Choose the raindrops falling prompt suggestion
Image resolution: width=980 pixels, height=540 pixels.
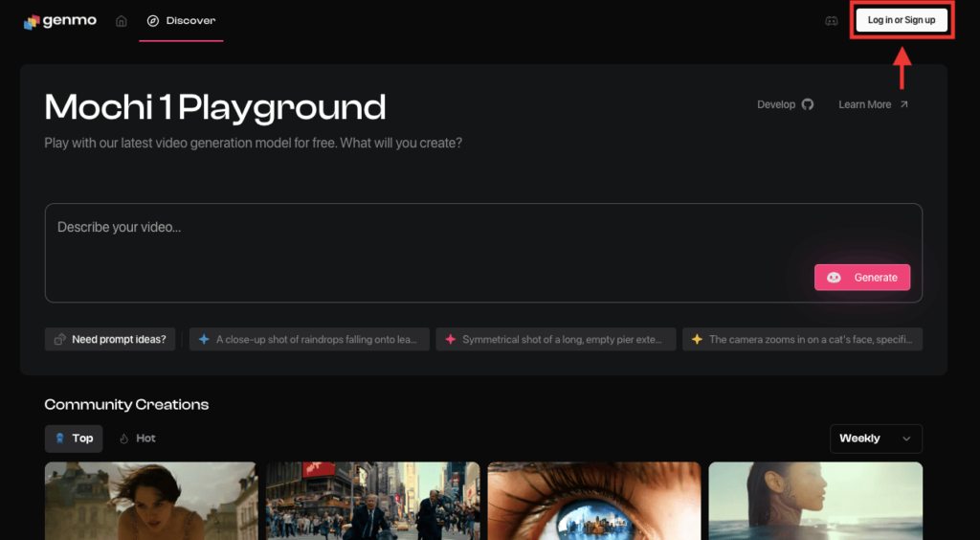[x=309, y=339]
